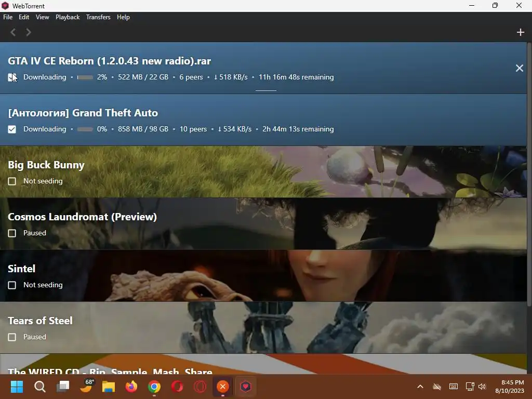Image resolution: width=532 pixels, height=399 pixels.
Task: Click the 518 KB/s download speed
Action: pos(231,77)
